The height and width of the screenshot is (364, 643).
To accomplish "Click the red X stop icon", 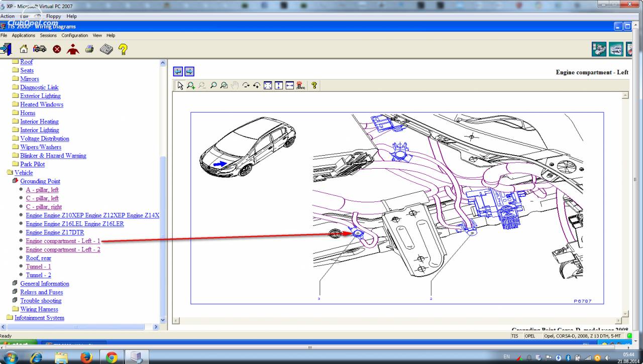I will click(x=57, y=49).
